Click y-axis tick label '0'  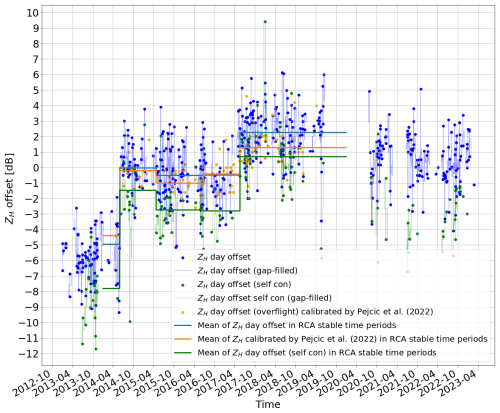[x=36, y=168]
